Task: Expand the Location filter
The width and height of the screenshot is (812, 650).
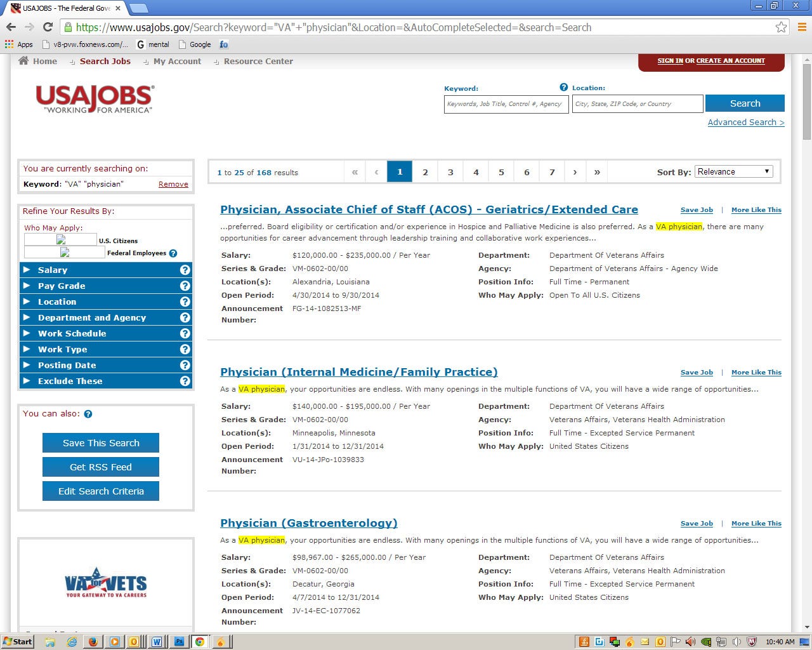Action: tap(105, 302)
